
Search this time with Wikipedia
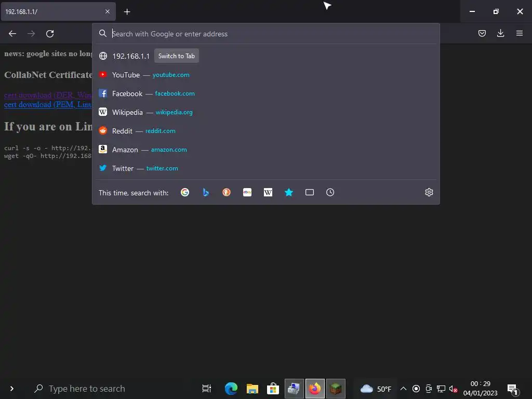[268, 192]
